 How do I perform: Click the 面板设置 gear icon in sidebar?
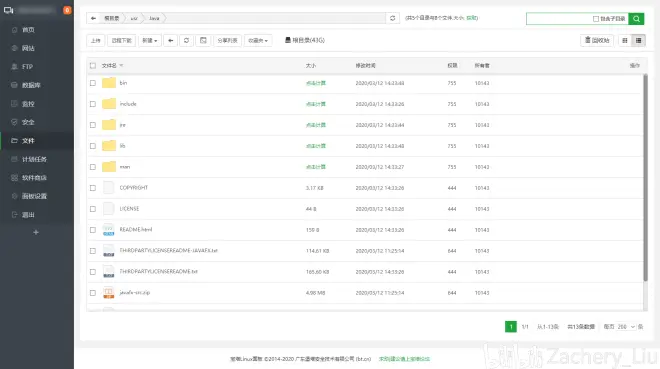click(14, 196)
